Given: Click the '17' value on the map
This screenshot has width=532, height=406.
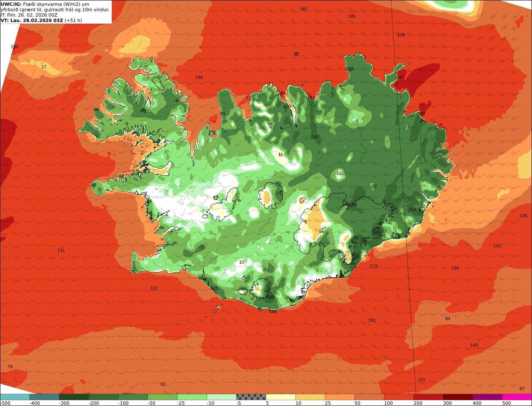Looking at the screenshot, I should 44,67.
